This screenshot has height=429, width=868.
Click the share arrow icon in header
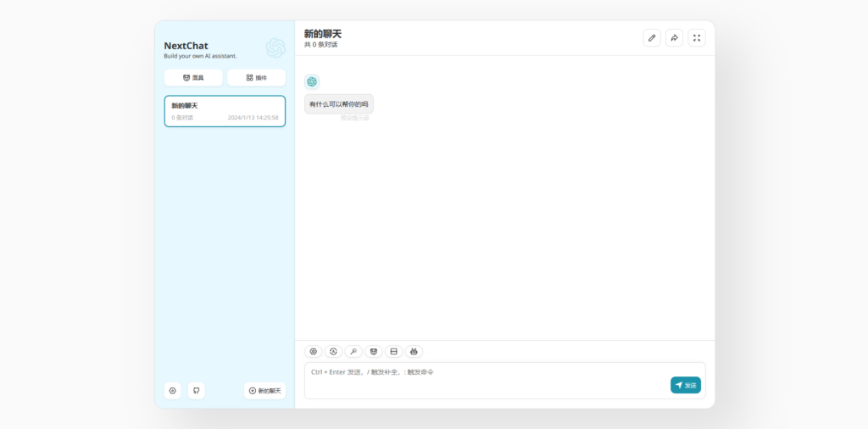click(674, 38)
